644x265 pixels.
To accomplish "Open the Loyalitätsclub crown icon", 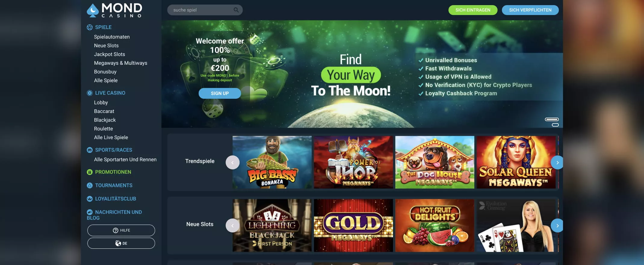I will tap(90, 199).
